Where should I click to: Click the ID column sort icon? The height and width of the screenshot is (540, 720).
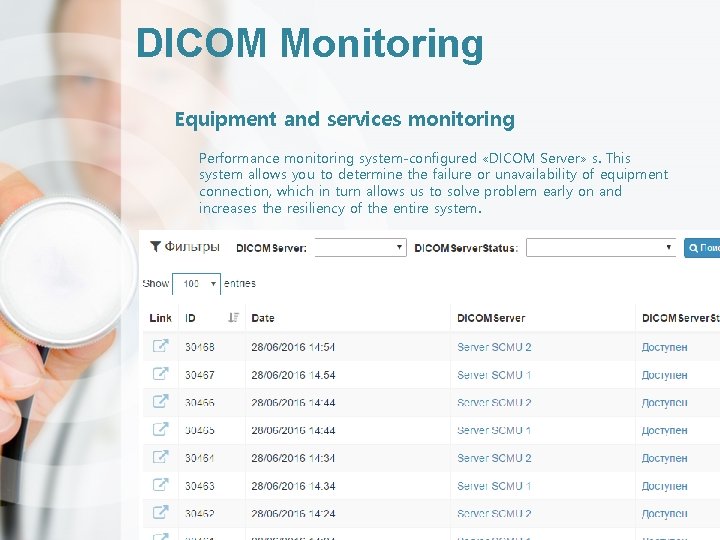click(233, 317)
